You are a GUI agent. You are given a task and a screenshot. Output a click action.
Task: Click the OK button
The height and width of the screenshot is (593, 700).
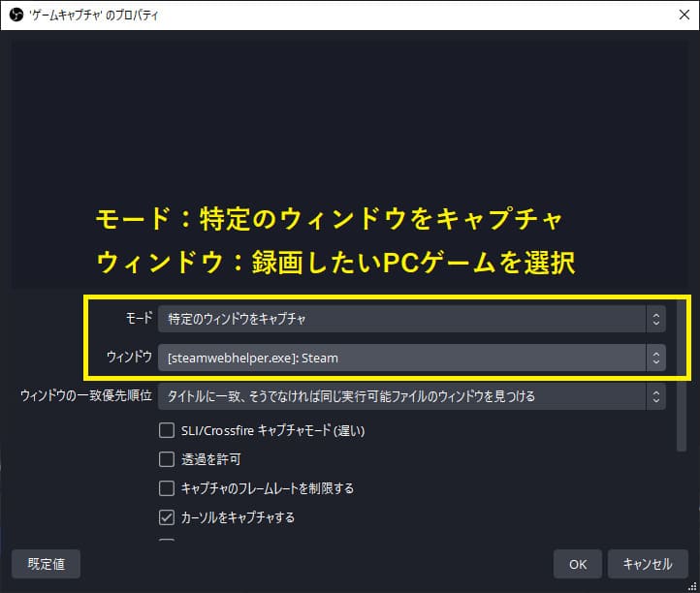click(578, 564)
